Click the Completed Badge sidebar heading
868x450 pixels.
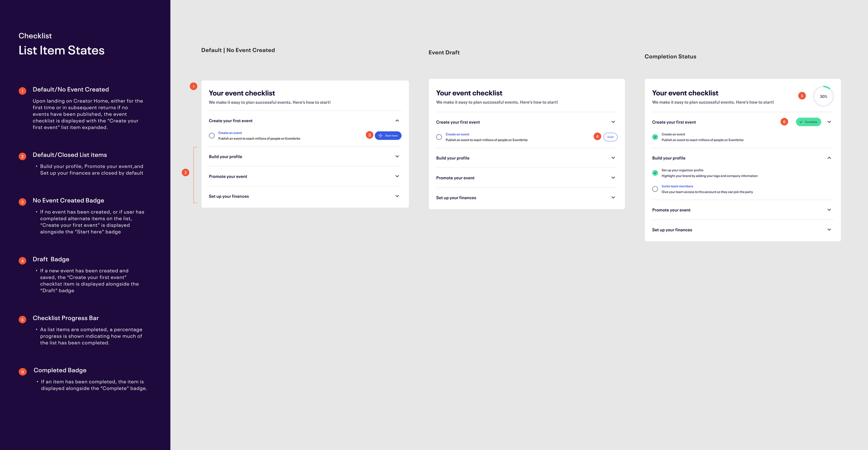click(60, 370)
